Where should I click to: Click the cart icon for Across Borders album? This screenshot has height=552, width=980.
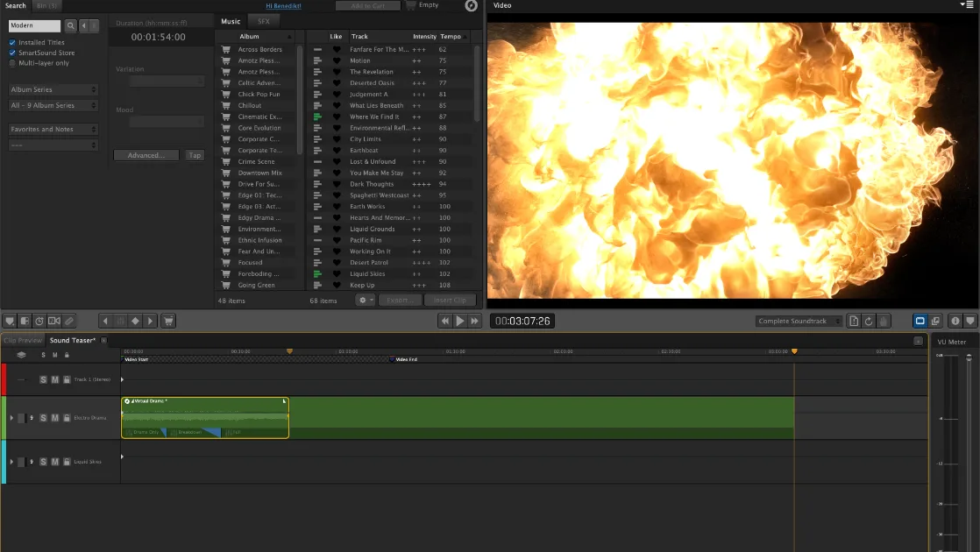[x=225, y=49]
